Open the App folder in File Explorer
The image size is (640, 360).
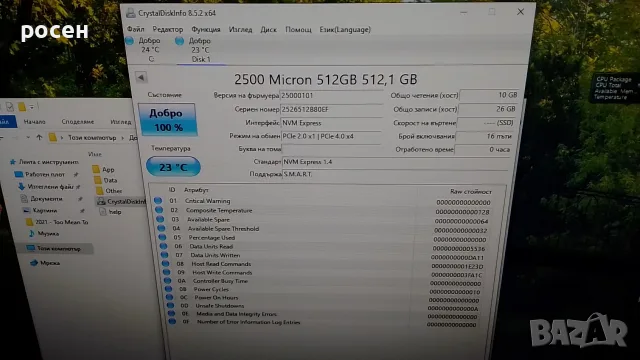click(x=103, y=169)
